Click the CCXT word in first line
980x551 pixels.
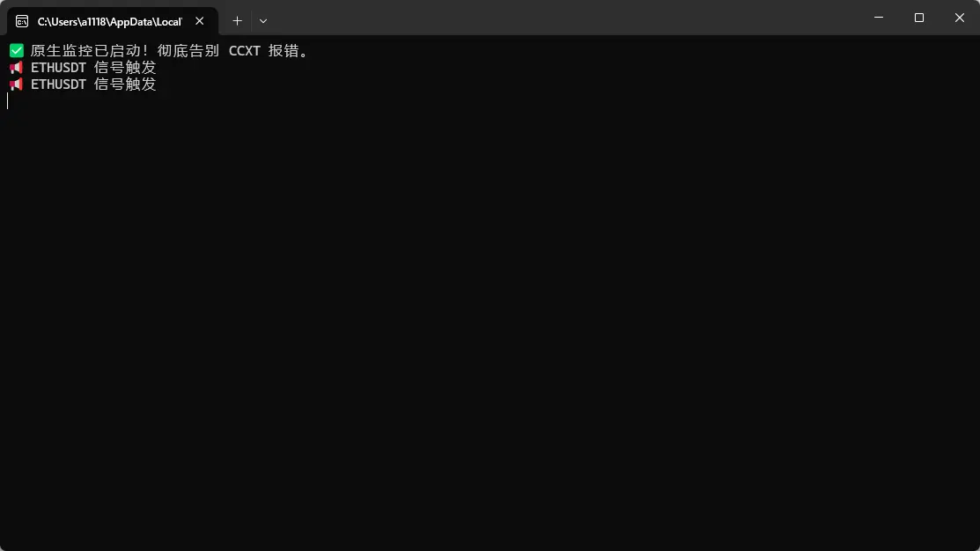[245, 51]
